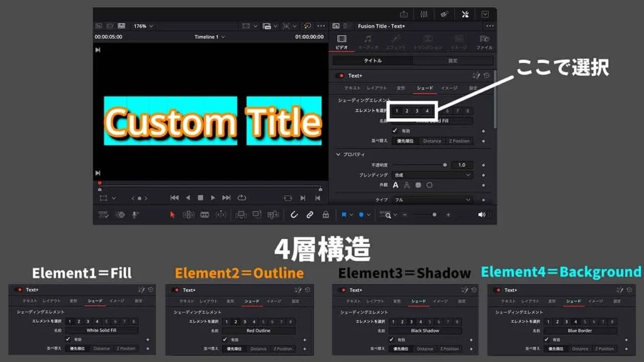This screenshot has height=362, width=644.
Task: Click the Z Position sort button in main inspector
Action: pos(459,141)
